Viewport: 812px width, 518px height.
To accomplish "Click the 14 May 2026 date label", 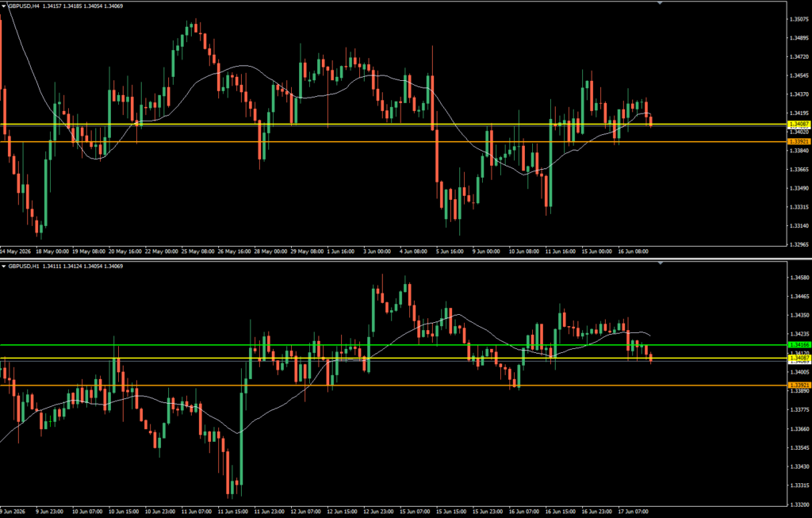I will point(16,251).
